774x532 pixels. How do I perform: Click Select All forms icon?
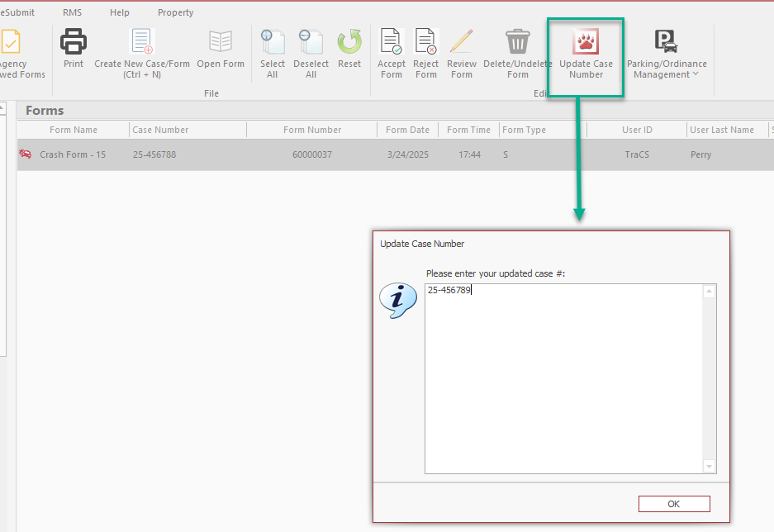click(x=272, y=43)
